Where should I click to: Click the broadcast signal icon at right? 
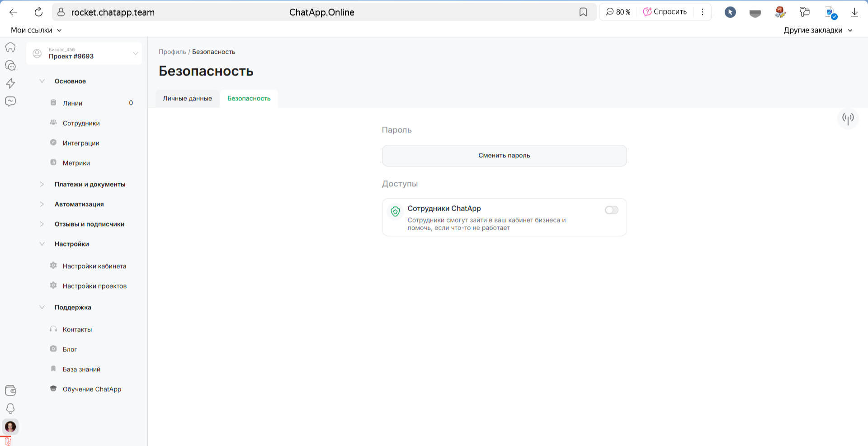tap(848, 119)
